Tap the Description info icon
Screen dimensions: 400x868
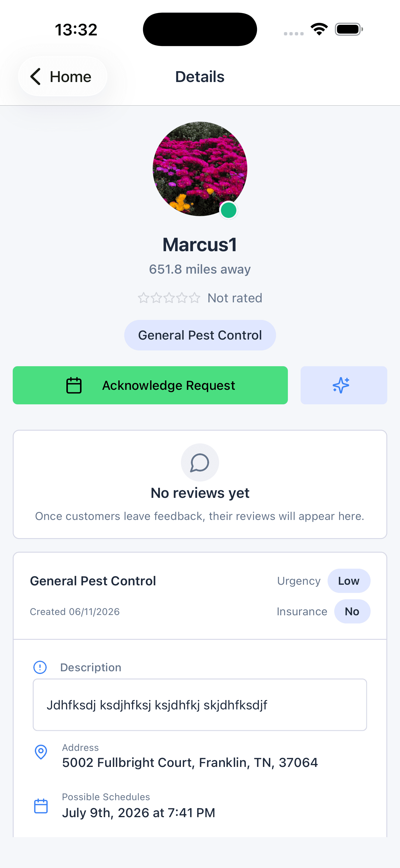40,667
